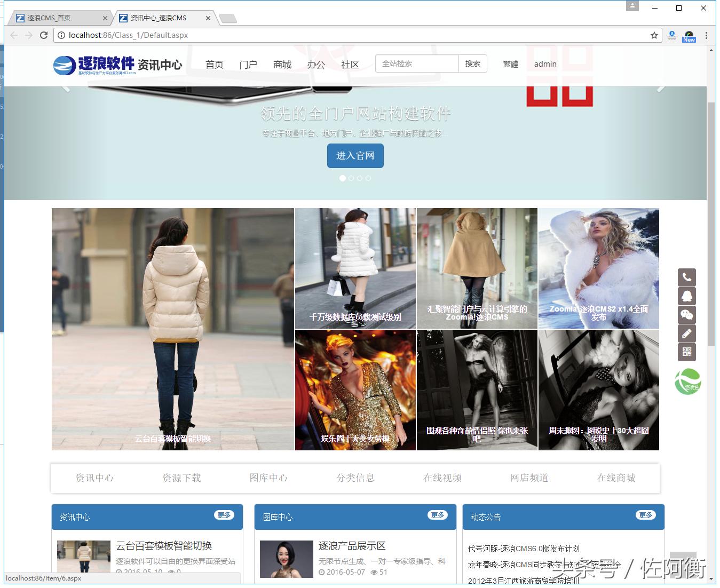The width and height of the screenshot is (720, 588).
Task: Open the 逐浪产品展示区 article headline
Action: pyautogui.click(x=352, y=546)
